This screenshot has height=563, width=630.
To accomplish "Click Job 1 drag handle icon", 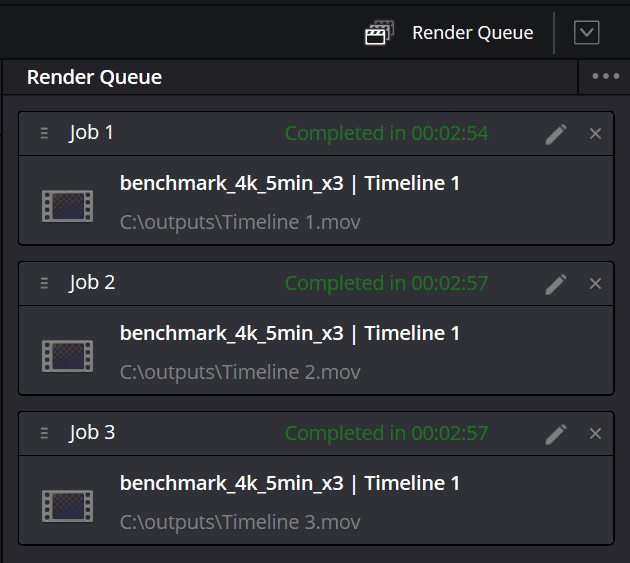I will [x=44, y=134].
